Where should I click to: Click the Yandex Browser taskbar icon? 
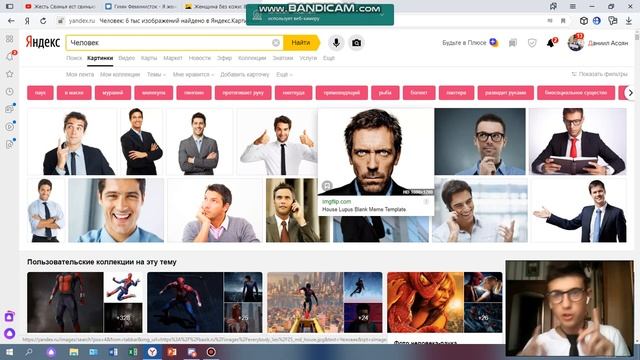pyautogui.click(x=152, y=352)
